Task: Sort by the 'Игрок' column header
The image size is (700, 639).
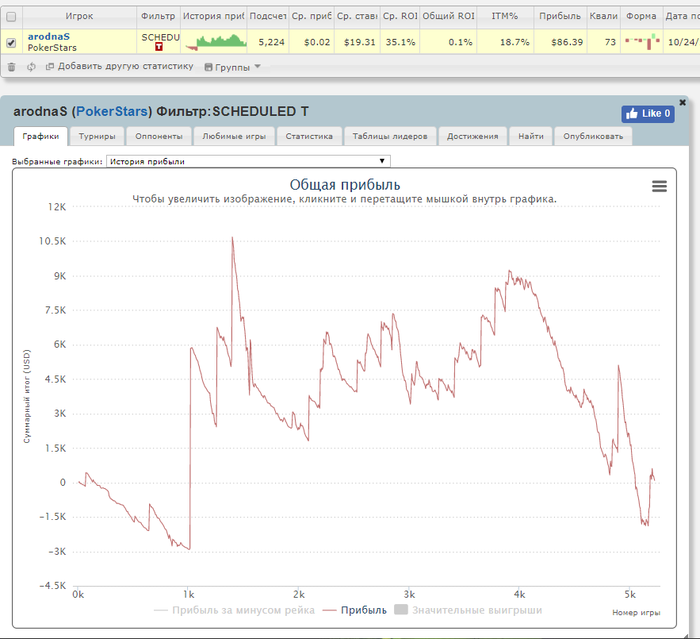Action: coord(79,17)
